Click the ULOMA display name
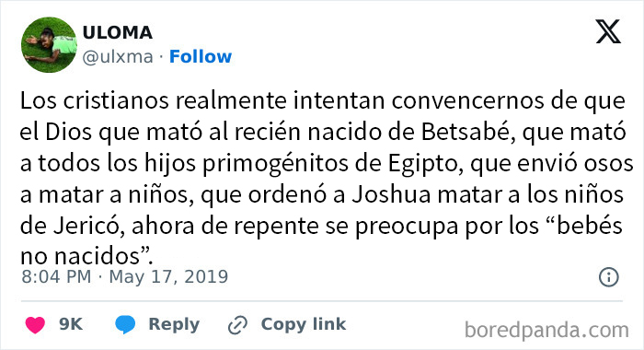The image size is (644, 350). pyautogui.click(x=118, y=32)
